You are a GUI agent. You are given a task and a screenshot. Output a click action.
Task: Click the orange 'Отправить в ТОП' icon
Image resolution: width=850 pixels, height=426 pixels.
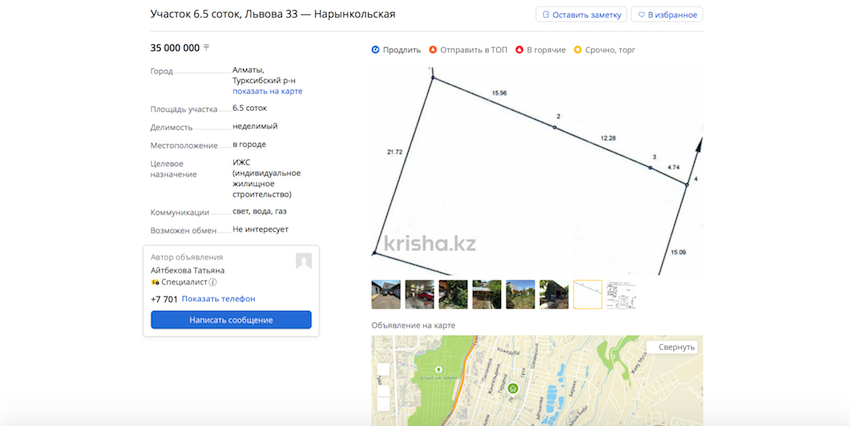[433, 50]
